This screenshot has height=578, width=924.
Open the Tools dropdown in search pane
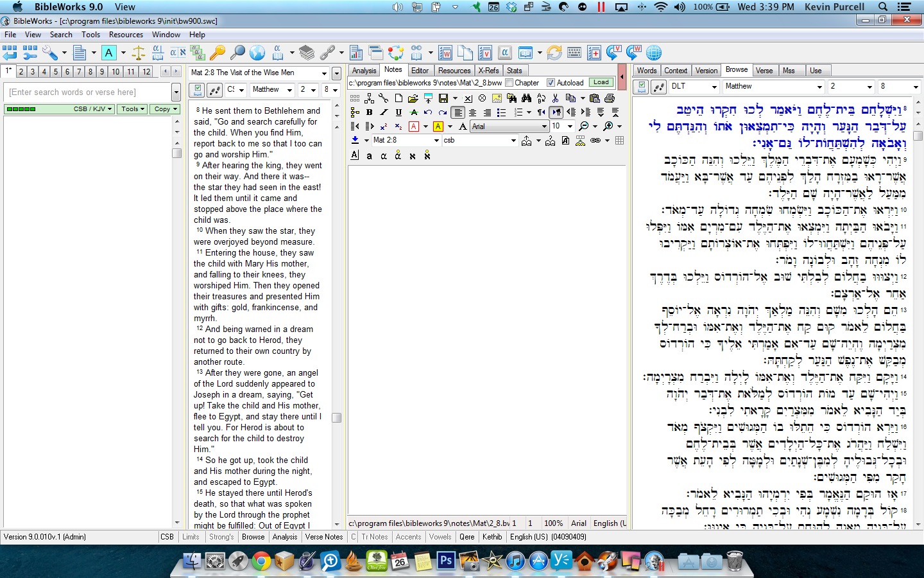coord(133,109)
